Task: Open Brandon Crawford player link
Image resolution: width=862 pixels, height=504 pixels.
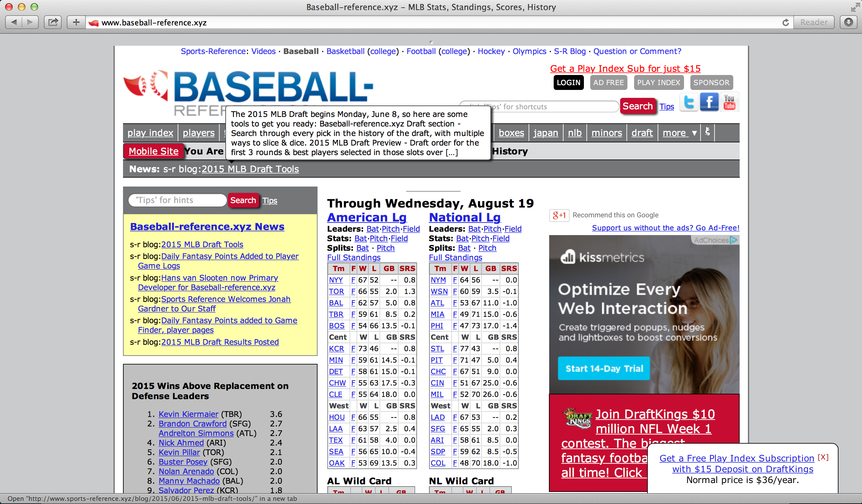Action: [x=192, y=424]
